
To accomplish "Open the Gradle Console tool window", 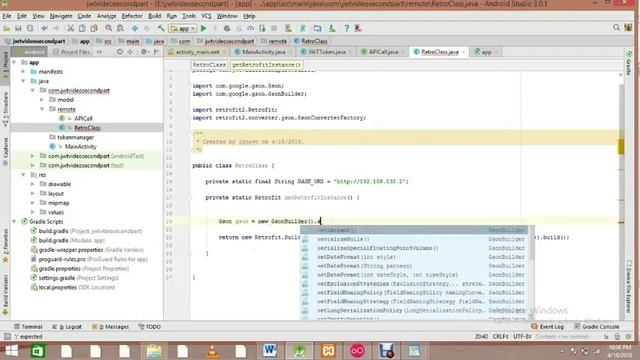I will (597, 327).
